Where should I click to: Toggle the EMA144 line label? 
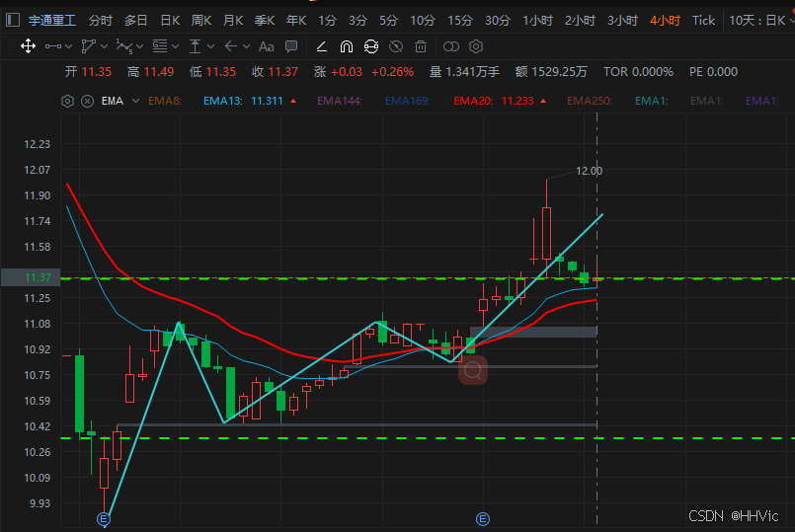tap(339, 101)
